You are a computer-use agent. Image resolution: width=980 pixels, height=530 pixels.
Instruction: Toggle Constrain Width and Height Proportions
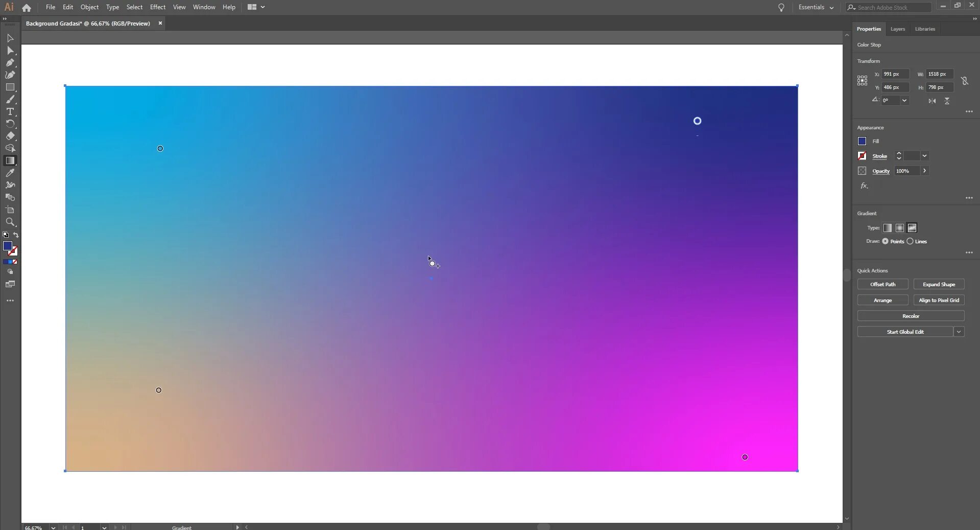pyautogui.click(x=965, y=81)
